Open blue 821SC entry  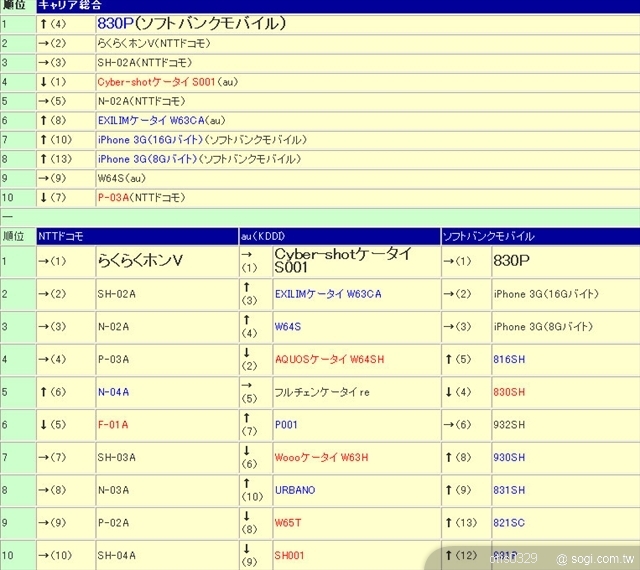pos(509,523)
